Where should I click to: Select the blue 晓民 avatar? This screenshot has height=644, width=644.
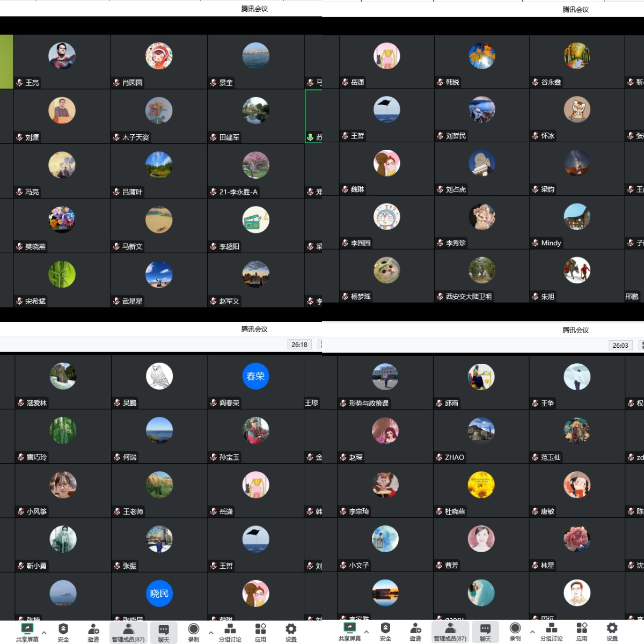tap(159, 594)
